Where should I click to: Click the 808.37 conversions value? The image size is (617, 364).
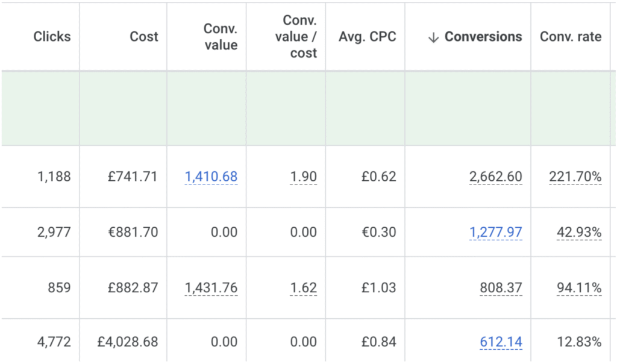(x=501, y=287)
